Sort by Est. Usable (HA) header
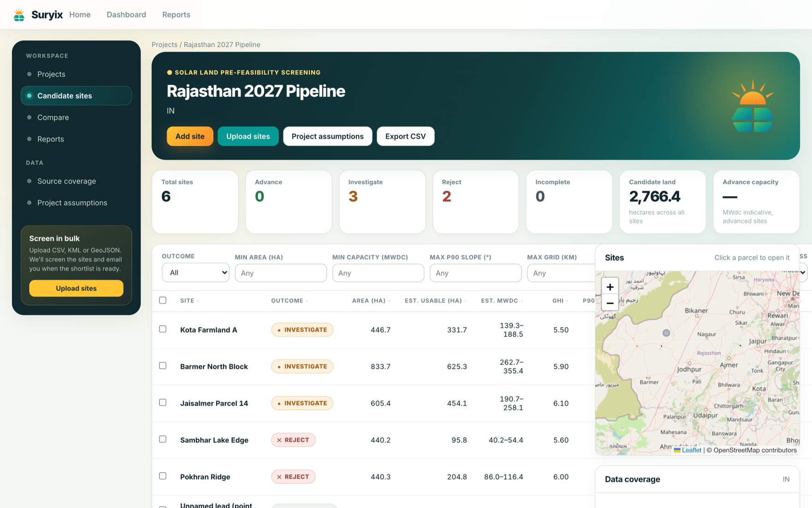 436,301
